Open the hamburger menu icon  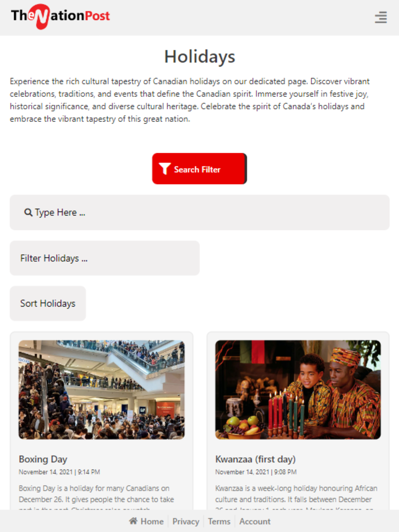pyautogui.click(x=381, y=17)
